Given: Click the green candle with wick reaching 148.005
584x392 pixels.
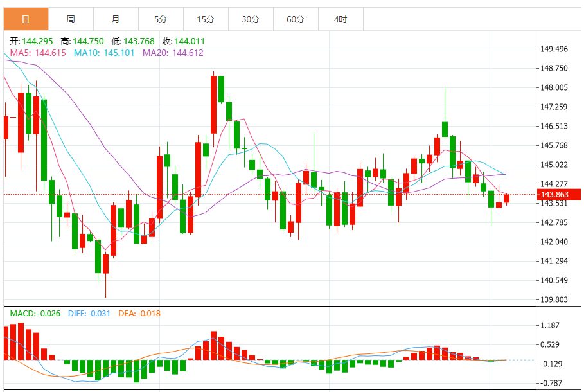Looking at the screenshot, I should click(x=445, y=129).
